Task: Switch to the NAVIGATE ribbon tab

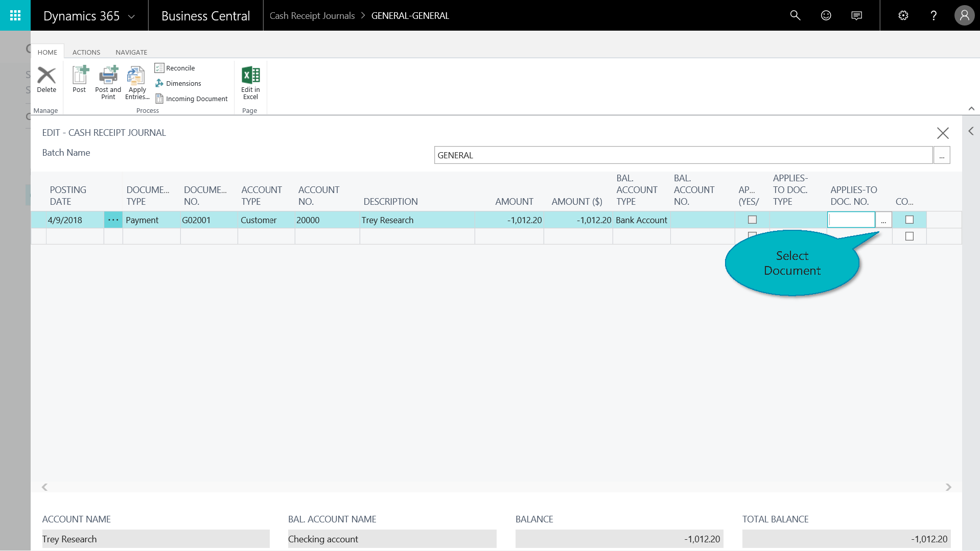Action: click(131, 52)
